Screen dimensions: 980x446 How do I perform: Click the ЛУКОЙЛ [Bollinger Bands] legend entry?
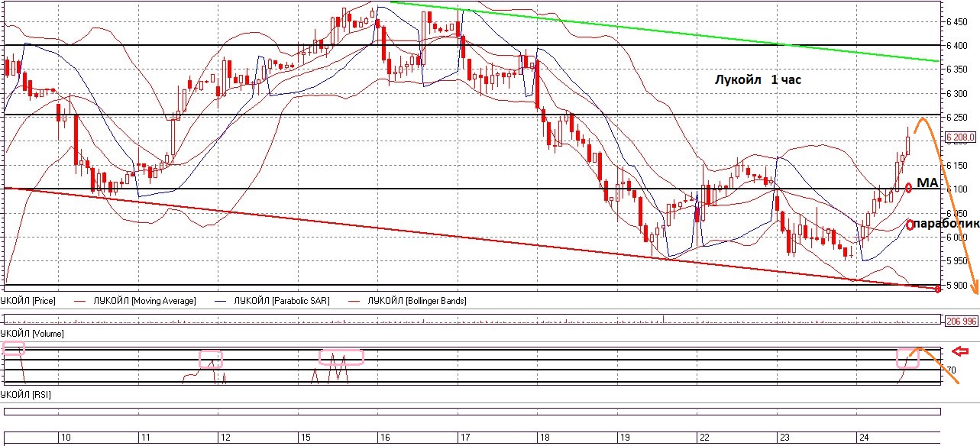(x=417, y=301)
